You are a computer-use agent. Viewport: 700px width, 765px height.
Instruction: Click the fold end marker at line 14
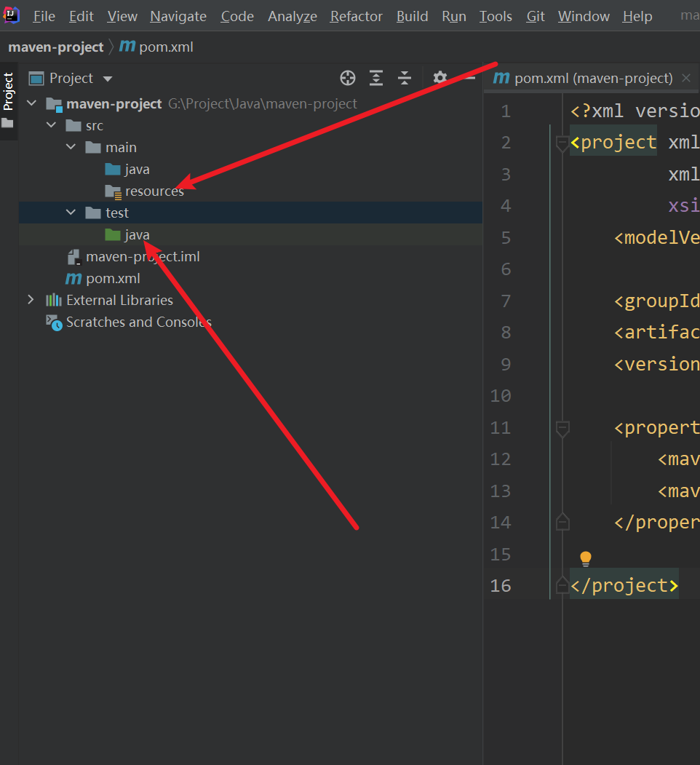coord(562,521)
